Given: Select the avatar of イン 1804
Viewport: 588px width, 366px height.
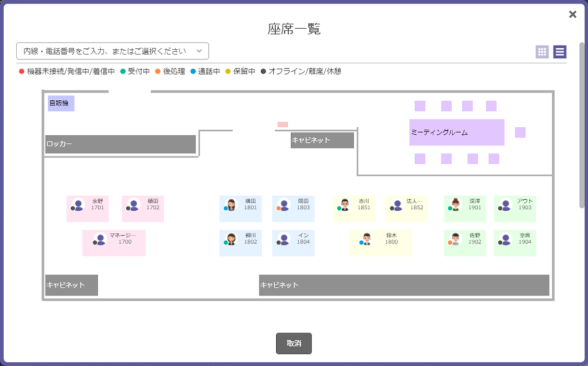Looking at the screenshot, I should pos(284,239).
